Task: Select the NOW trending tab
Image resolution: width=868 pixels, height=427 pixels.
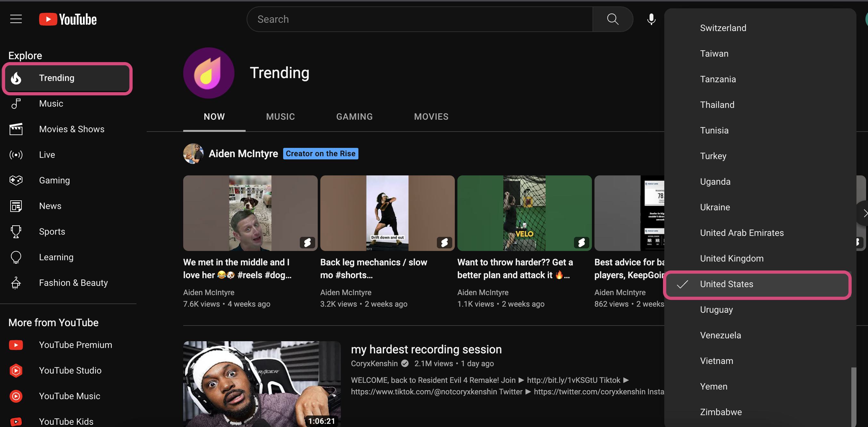Action: tap(214, 117)
